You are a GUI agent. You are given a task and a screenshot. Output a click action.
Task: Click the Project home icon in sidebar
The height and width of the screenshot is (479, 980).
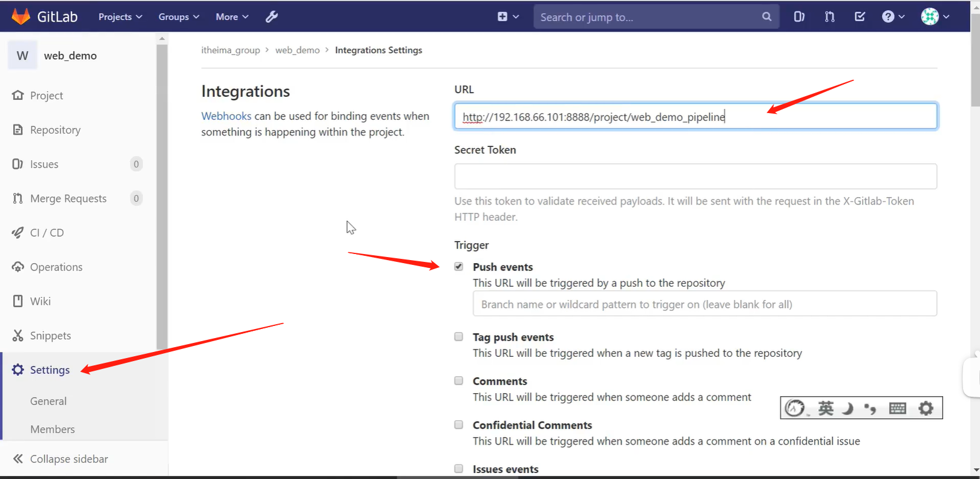click(x=18, y=96)
